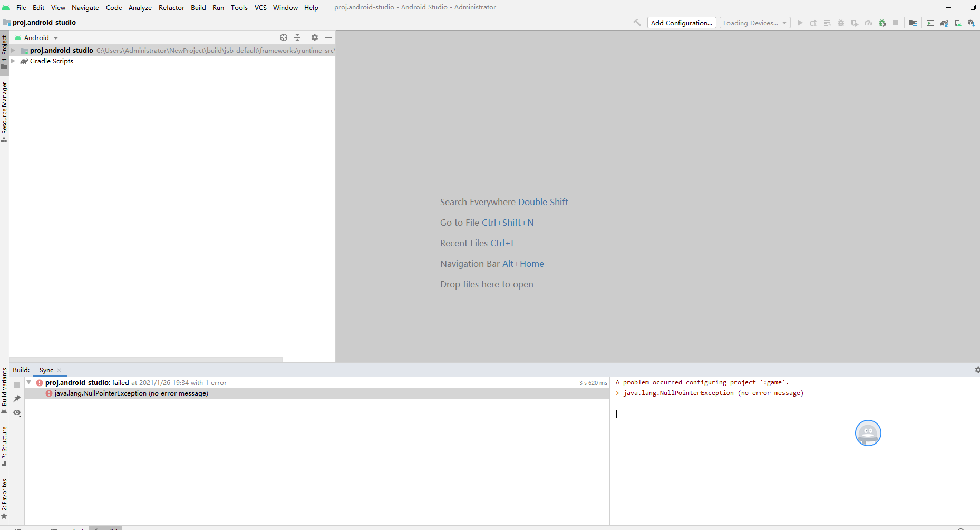Viewport: 980px width, 530px height.
Task: Open the Project panel gear settings
Action: pyautogui.click(x=315, y=37)
